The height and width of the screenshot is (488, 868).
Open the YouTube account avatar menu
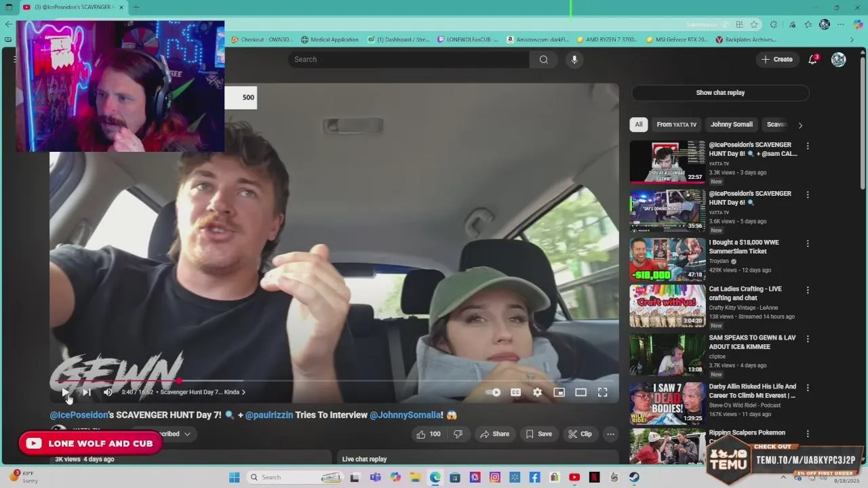click(x=839, y=59)
